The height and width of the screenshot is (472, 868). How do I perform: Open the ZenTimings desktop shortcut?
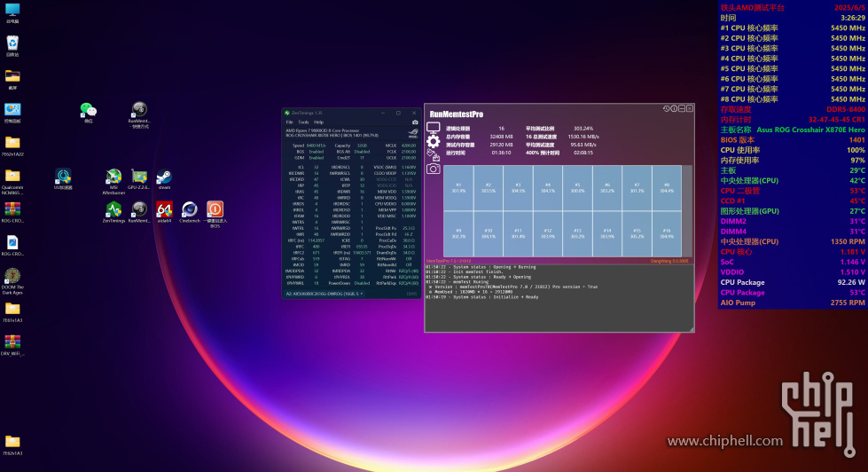pos(113,210)
